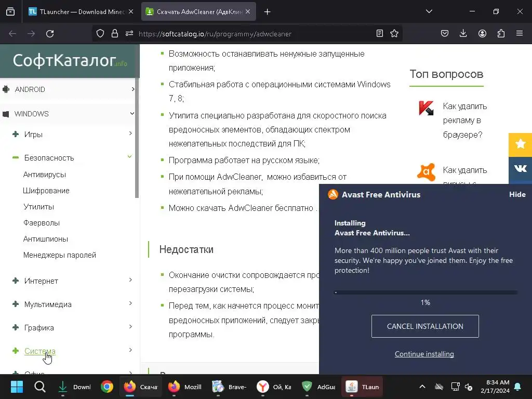Collapse the WINDOWS section chevron
The height and width of the screenshot is (399, 532).
(132, 113)
